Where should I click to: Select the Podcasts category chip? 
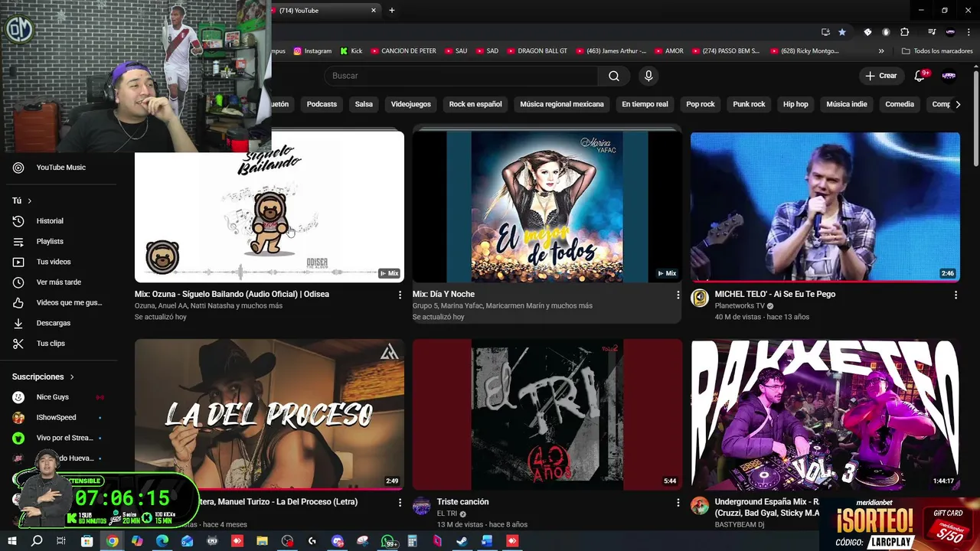[x=322, y=104]
